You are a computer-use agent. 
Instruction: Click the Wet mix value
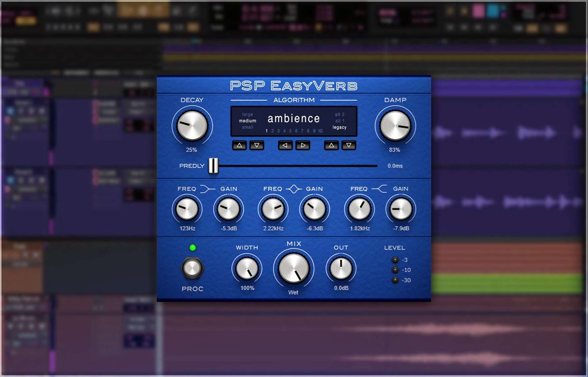pyautogui.click(x=293, y=292)
